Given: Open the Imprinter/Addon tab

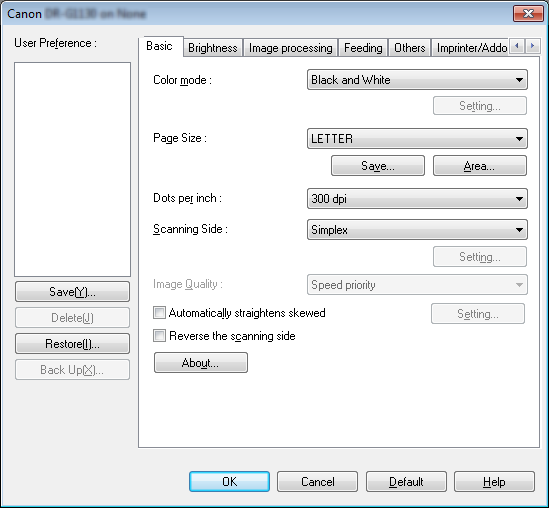Looking at the screenshot, I should (471, 48).
